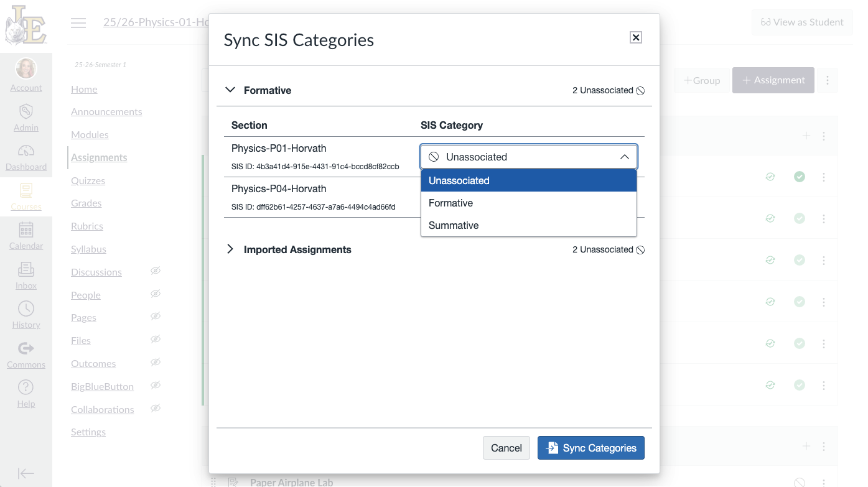Click the Cancel button
The height and width of the screenshot is (487, 868).
[506, 448]
